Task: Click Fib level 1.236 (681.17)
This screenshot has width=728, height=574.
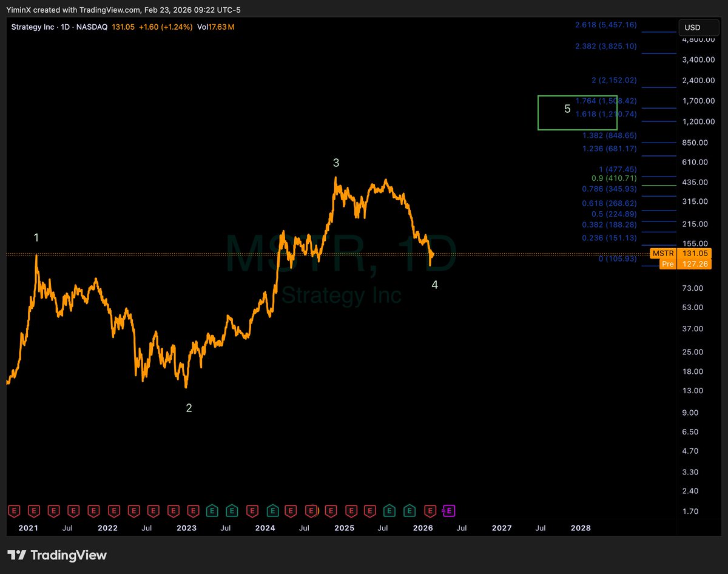Action: (x=609, y=149)
